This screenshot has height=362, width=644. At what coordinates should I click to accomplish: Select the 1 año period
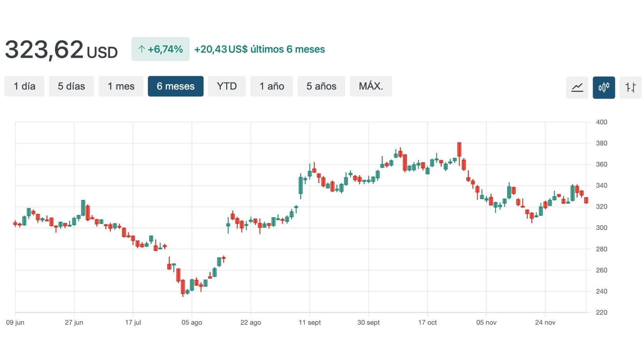click(x=271, y=86)
